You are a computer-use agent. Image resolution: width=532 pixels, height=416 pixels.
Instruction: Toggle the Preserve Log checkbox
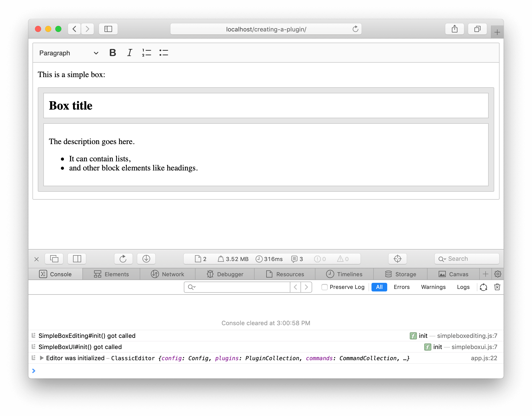[324, 287]
